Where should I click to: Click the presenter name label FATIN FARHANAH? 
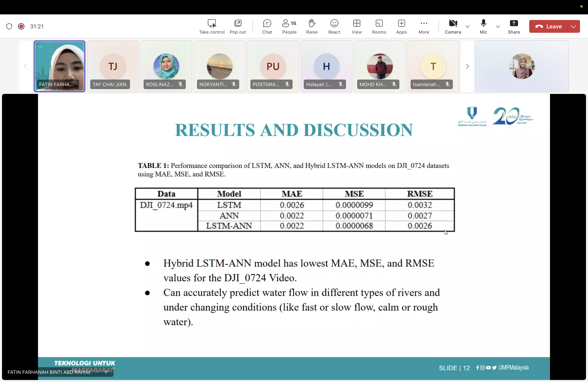(x=49, y=372)
